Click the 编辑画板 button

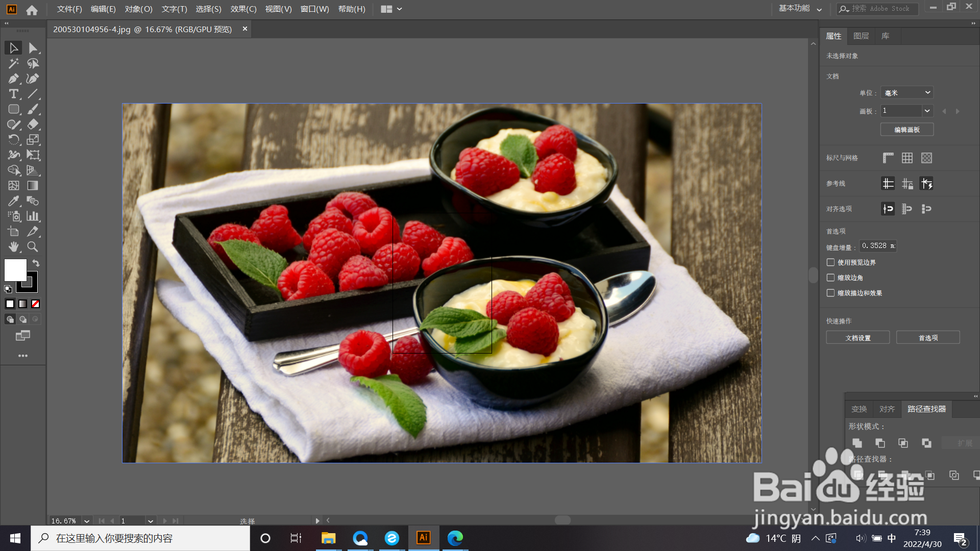[x=906, y=130]
